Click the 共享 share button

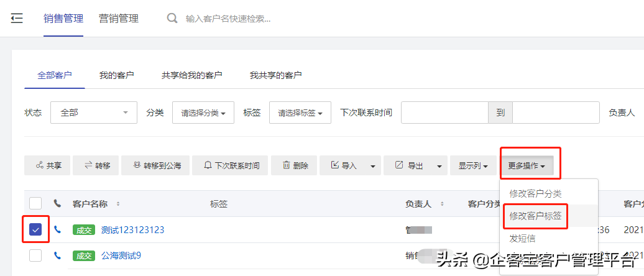[47, 165]
